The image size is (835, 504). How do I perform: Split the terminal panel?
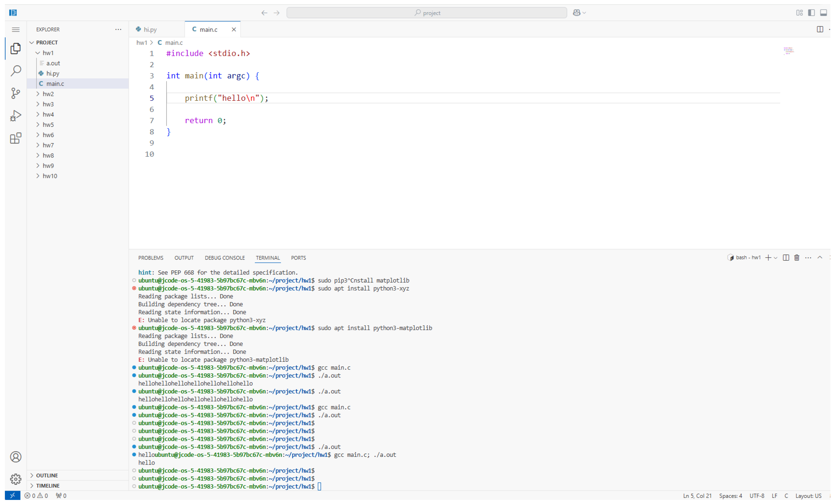(786, 258)
